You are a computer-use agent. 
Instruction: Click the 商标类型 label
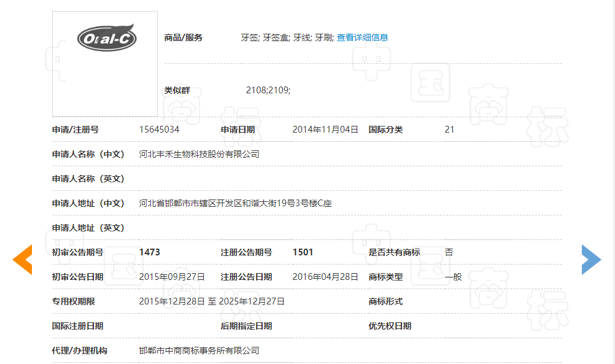coord(385,277)
